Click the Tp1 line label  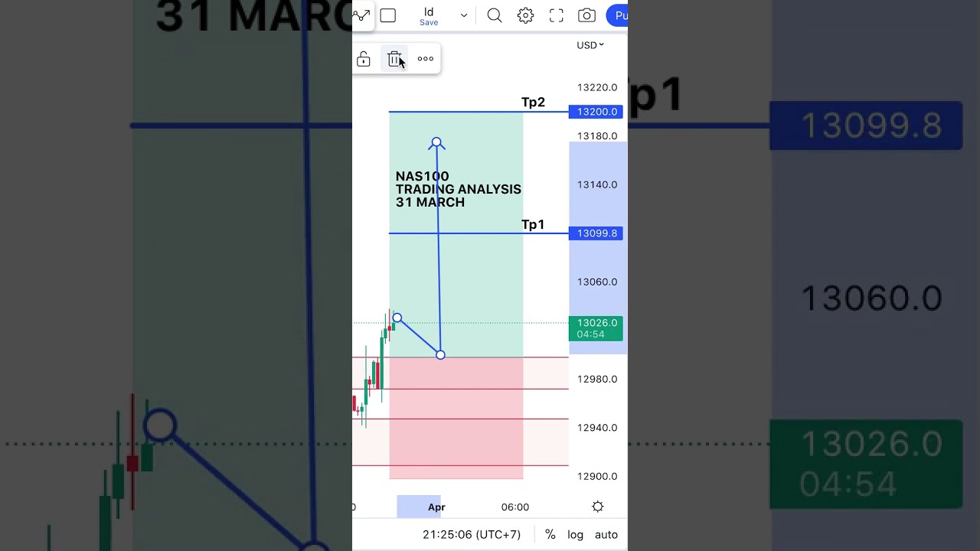(x=533, y=224)
